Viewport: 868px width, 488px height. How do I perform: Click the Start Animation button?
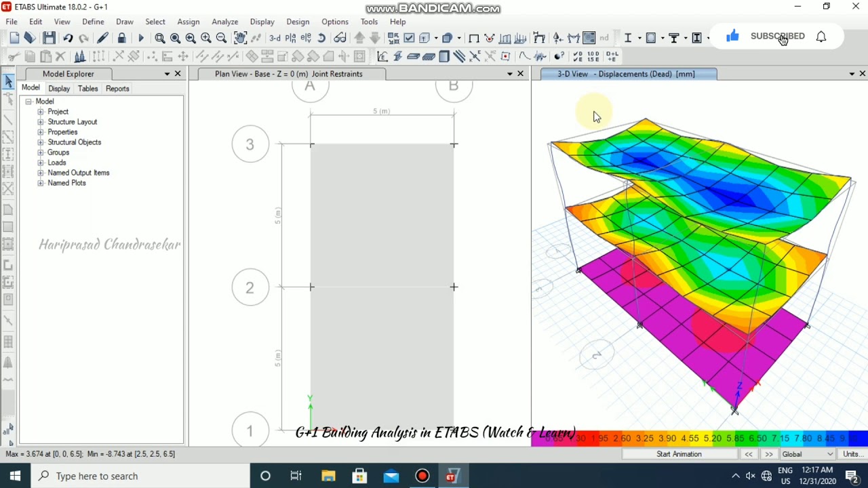point(679,454)
